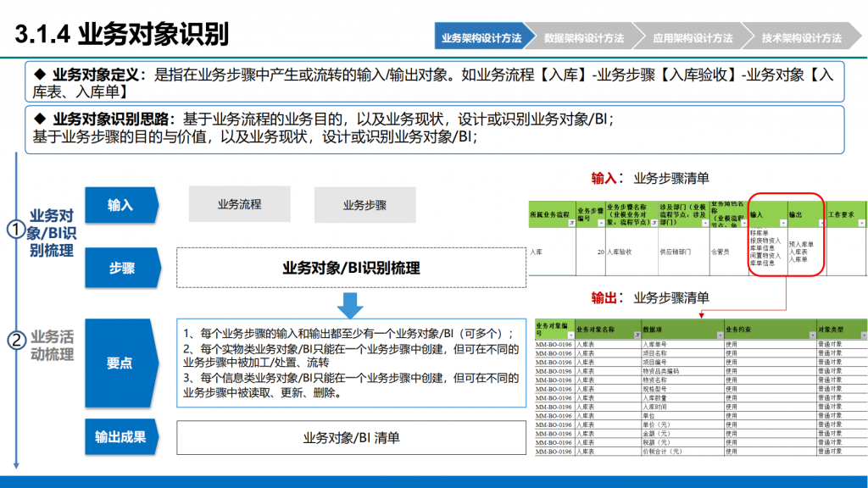
Task: Open filter dropdown on 业务对象名称 column
Action: tap(637, 335)
